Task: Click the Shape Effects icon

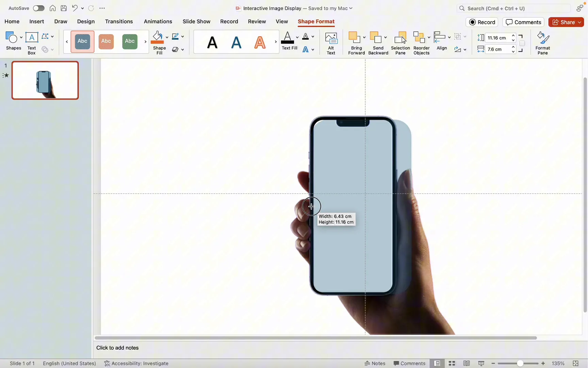Action: point(175,49)
